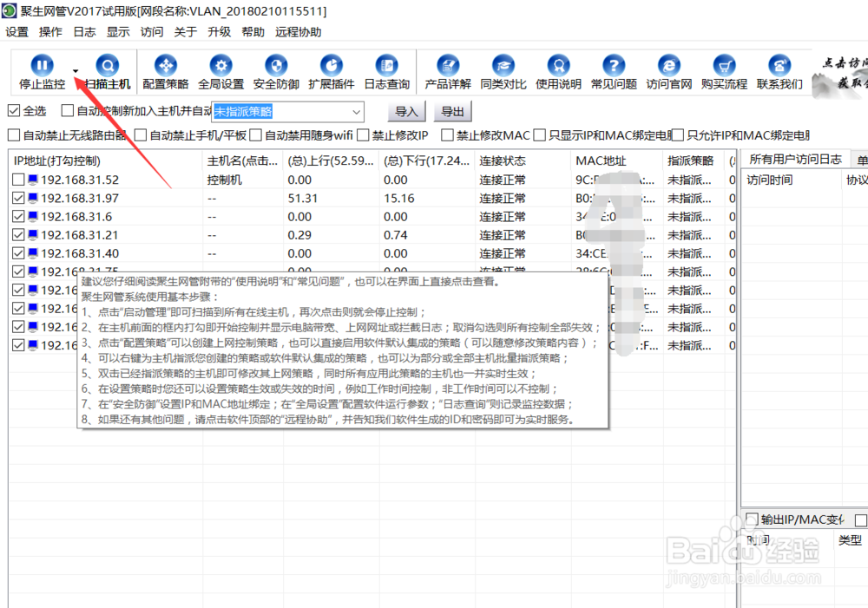The image size is (868, 608).
Task: Sort by (总)下行 column header
Action: [427, 161]
